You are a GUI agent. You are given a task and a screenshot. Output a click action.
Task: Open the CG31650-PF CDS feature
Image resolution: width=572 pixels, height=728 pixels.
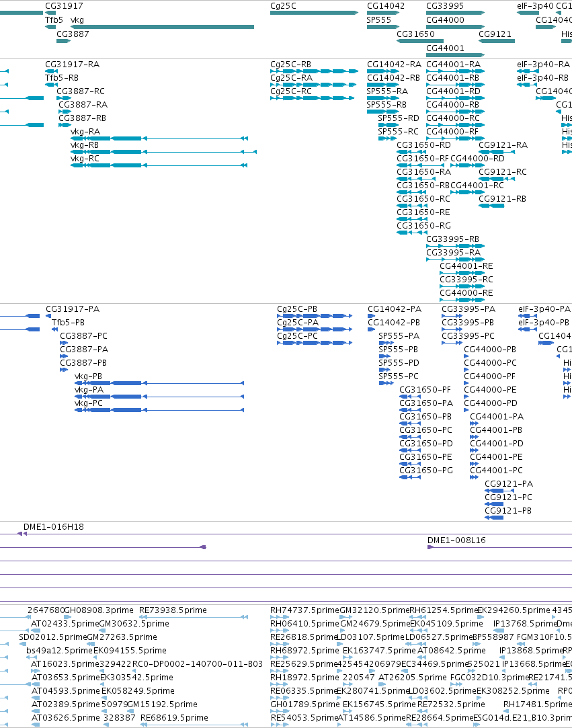click(x=410, y=397)
